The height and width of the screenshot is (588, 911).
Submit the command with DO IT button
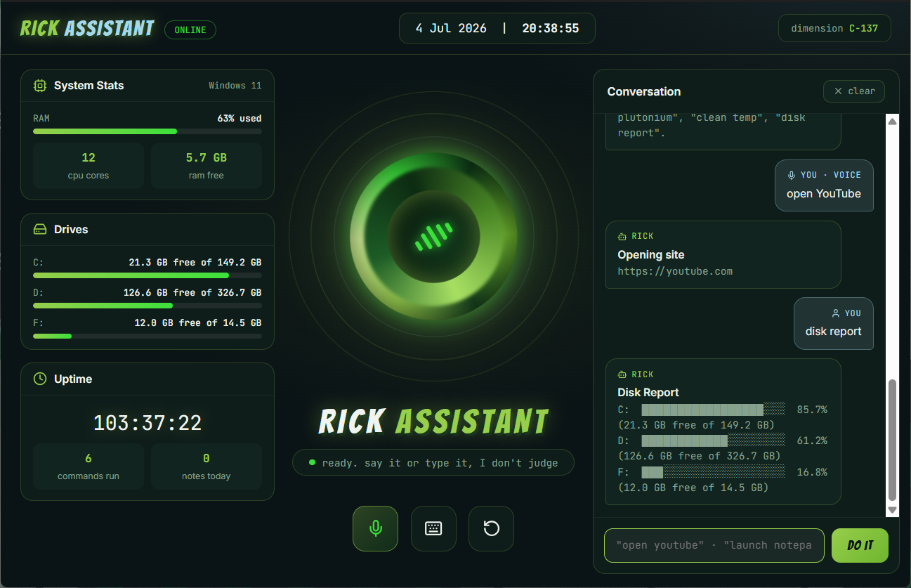coord(860,546)
